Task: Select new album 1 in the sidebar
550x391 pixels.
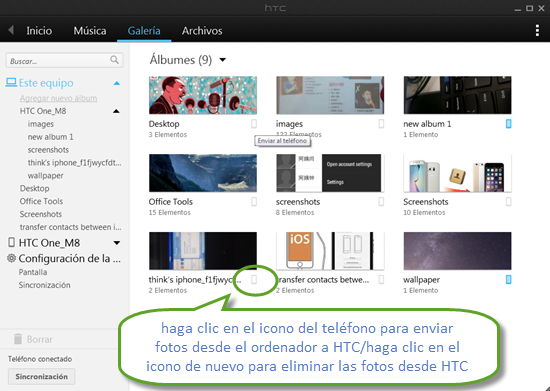Action: 51,137
